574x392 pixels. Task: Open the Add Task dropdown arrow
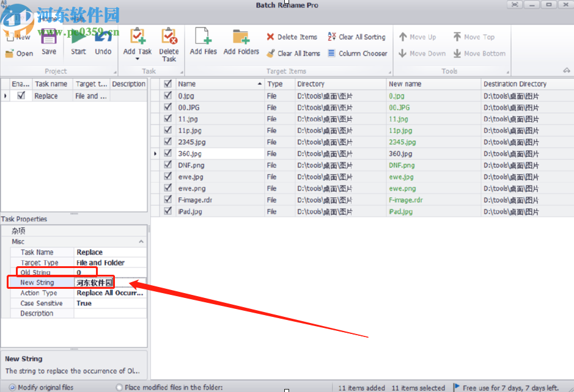tap(138, 59)
